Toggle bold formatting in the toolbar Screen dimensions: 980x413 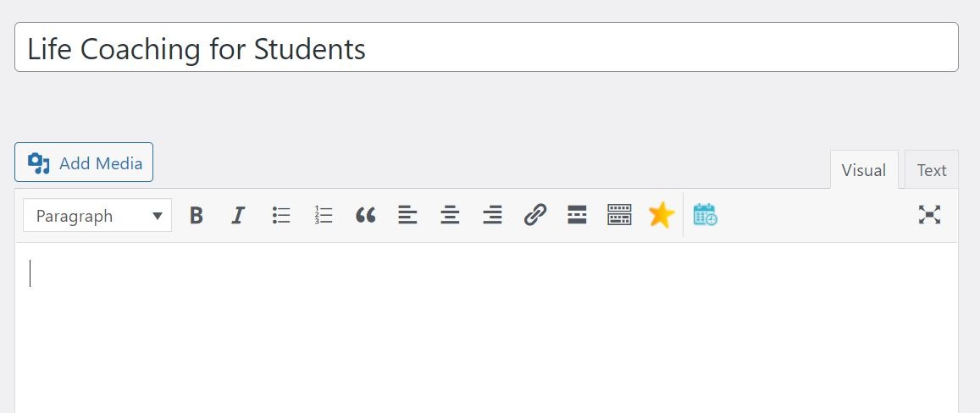197,216
